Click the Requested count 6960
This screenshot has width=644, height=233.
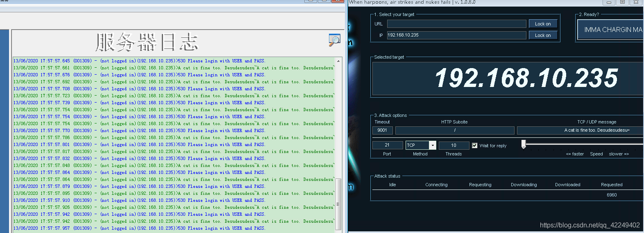point(612,195)
